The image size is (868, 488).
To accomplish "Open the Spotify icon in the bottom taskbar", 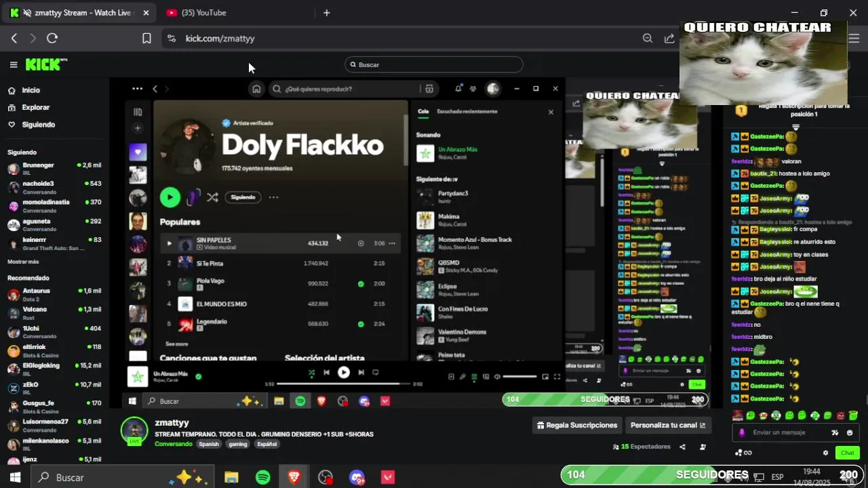I will click(x=263, y=477).
